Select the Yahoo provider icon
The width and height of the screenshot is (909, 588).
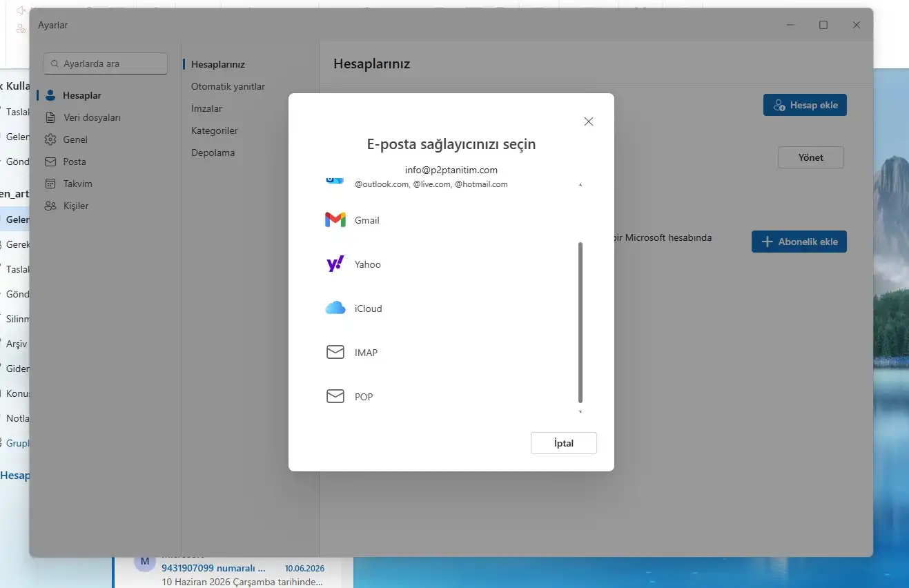[x=335, y=264]
